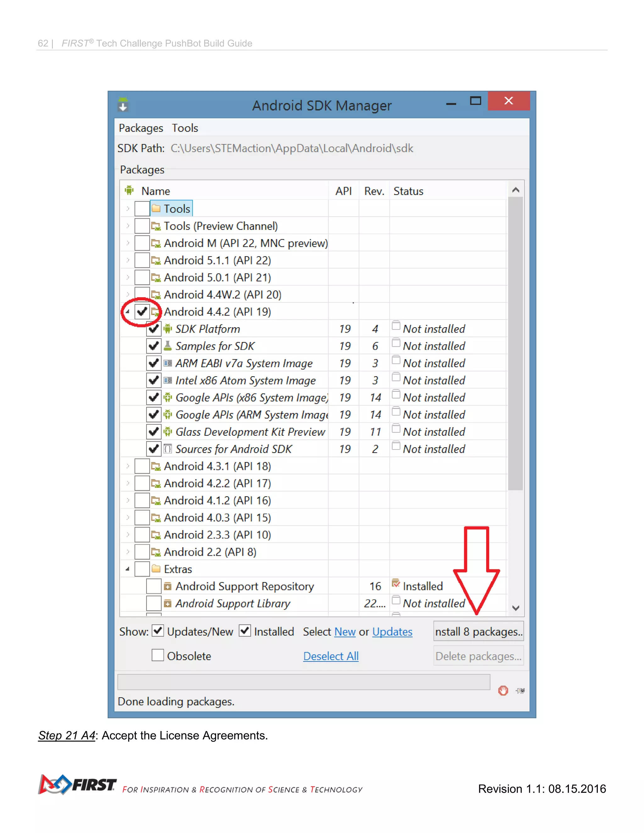Viewport: 644px width, 833px height.
Task: Check the Android Support Library checkbox
Action: (154, 604)
